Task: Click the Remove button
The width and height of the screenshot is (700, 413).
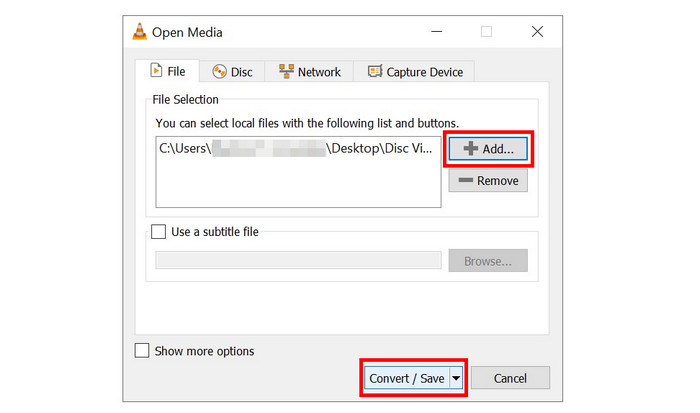Action: pyautogui.click(x=488, y=180)
